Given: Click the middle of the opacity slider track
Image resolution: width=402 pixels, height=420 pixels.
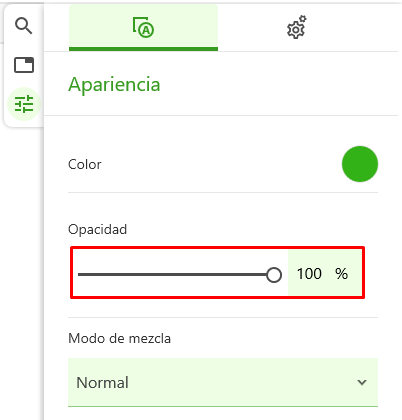Looking at the screenshot, I should point(176,275).
